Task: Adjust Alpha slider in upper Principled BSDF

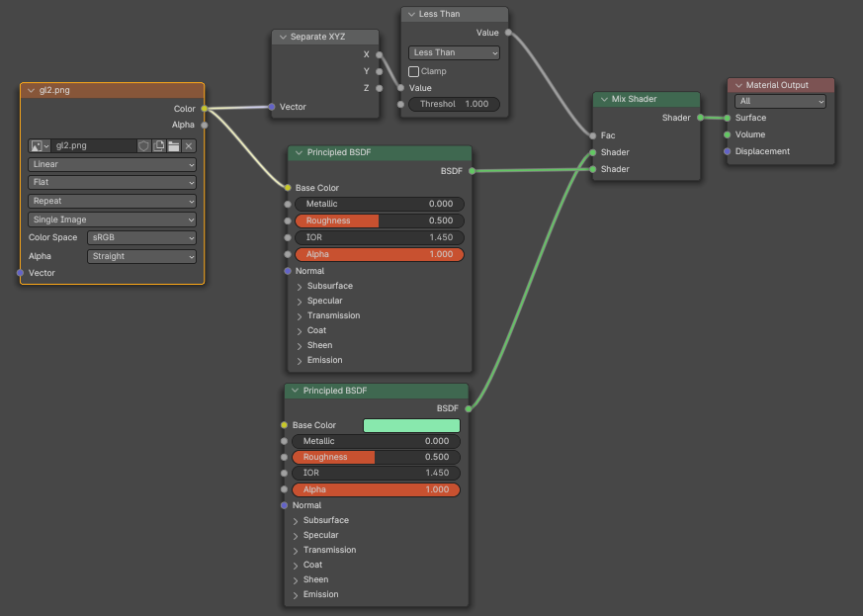Action: [380, 254]
